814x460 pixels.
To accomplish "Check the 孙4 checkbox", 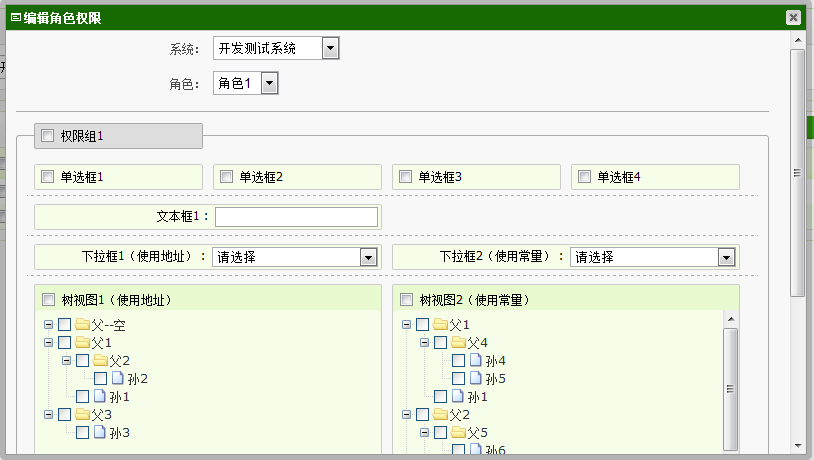I will 458,360.
